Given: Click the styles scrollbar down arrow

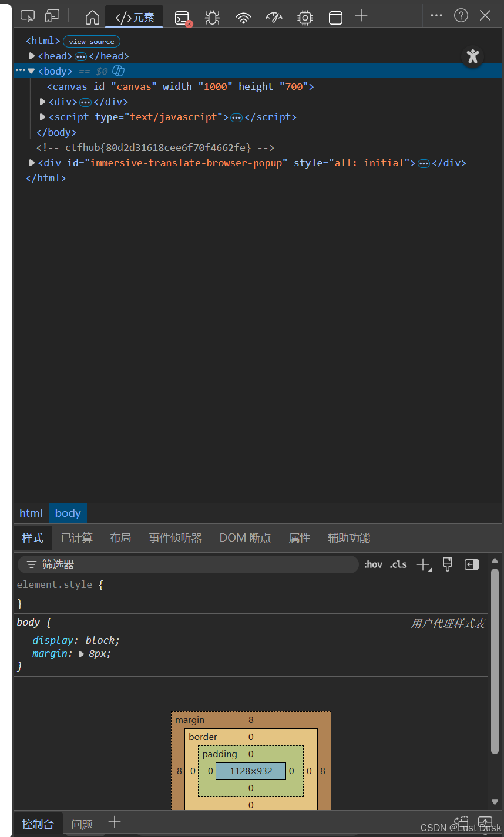Looking at the screenshot, I should pos(495,802).
